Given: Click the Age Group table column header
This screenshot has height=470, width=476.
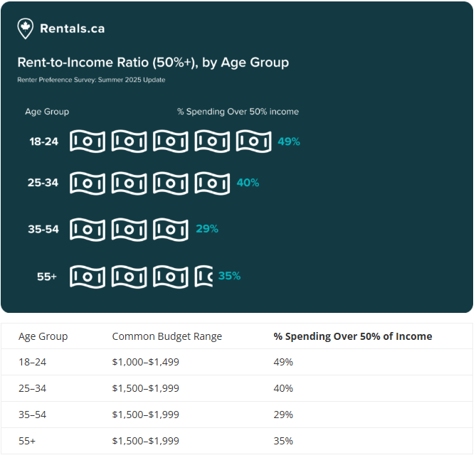Looking at the screenshot, I should (x=43, y=336).
